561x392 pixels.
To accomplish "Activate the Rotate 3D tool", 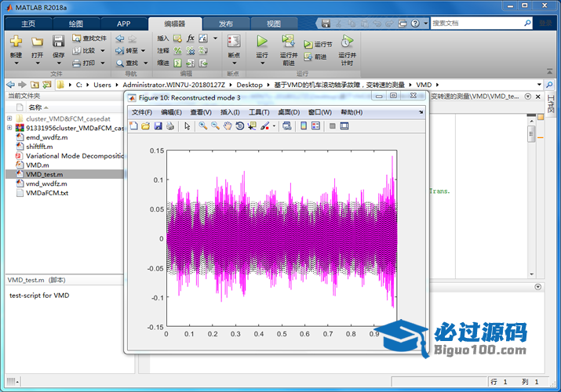I will [x=239, y=126].
